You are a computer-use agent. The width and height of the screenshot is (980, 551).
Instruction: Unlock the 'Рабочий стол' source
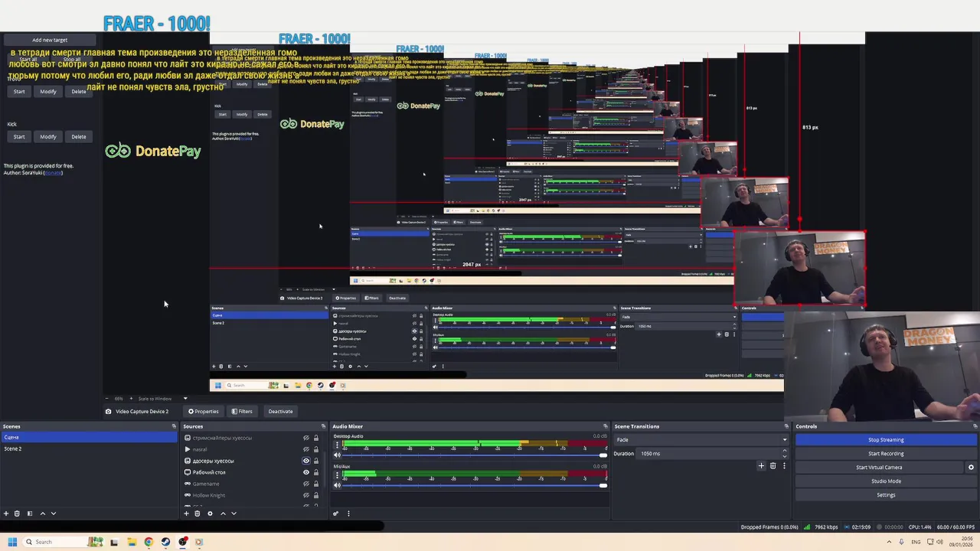click(x=316, y=472)
